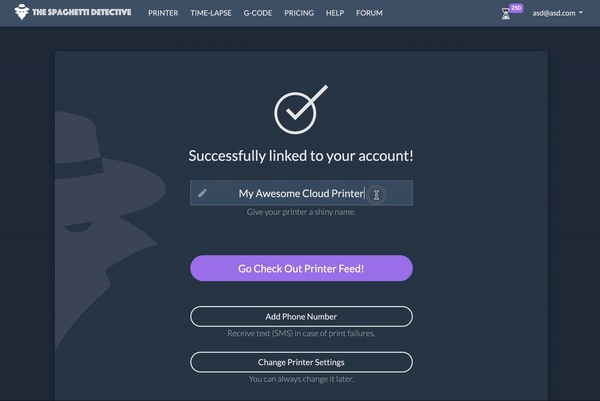Click the printer name input field
The height and width of the screenshot is (401, 600).
coord(301,193)
